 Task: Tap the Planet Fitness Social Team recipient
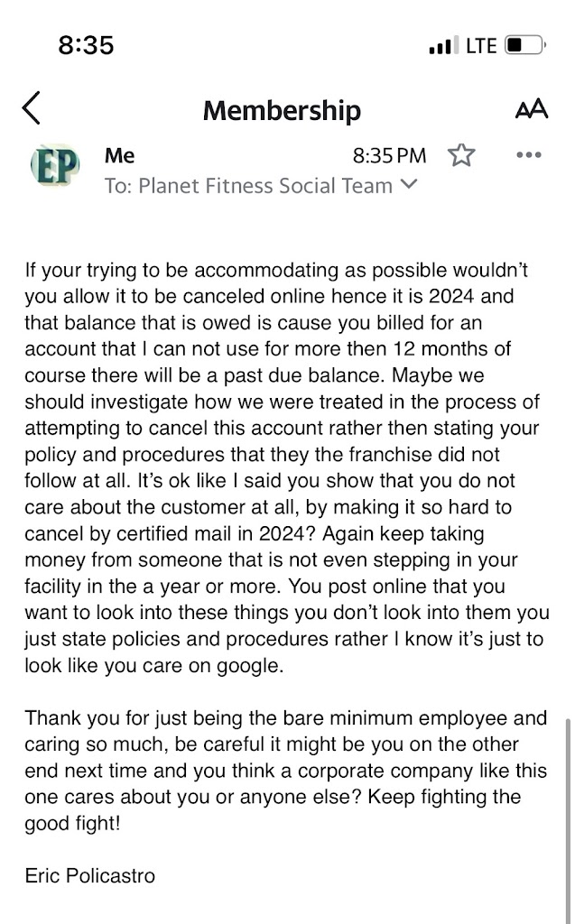coord(264,186)
